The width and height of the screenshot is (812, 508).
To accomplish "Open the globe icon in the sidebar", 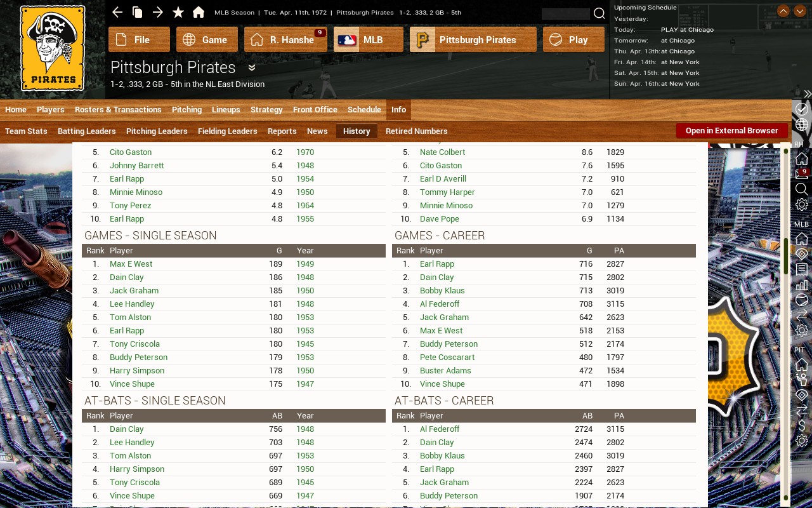I will pos(801,123).
